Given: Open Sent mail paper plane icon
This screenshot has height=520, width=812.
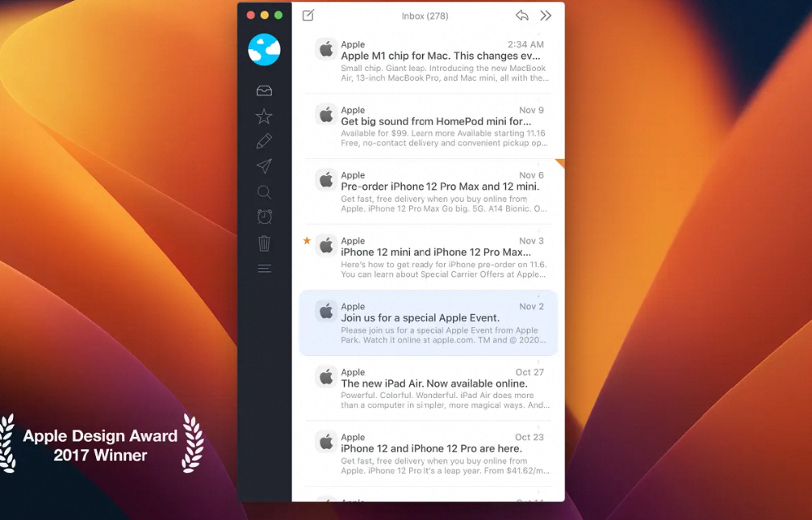Looking at the screenshot, I should click(x=264, y=166).
